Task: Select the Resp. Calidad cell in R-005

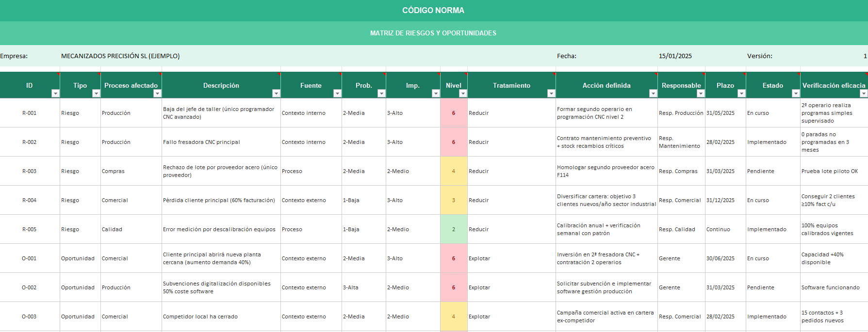Action: click(681, 229)
